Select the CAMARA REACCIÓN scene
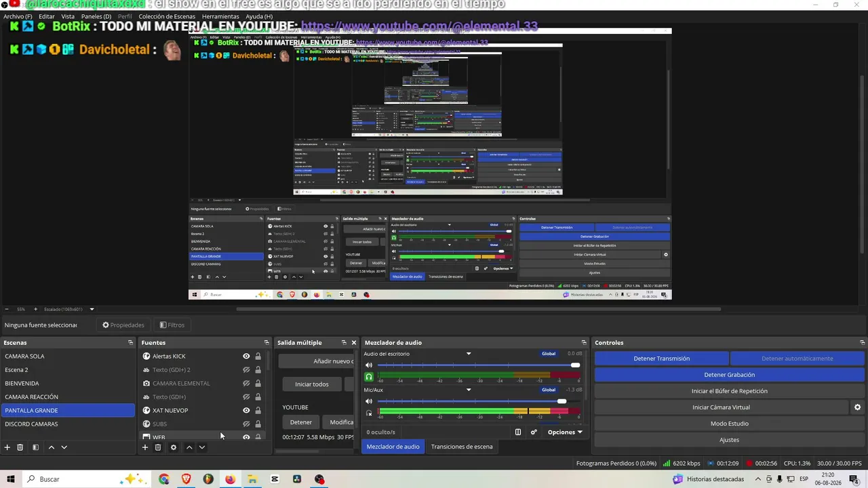The image size is (868, 488). point(68,397)
